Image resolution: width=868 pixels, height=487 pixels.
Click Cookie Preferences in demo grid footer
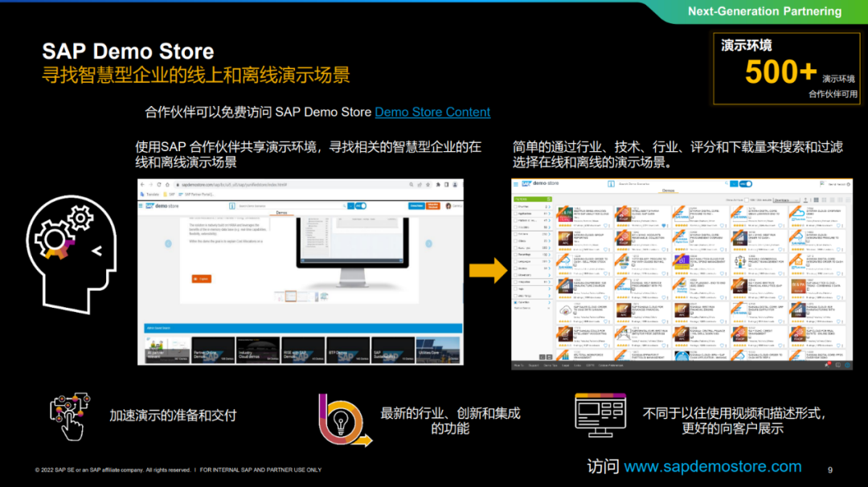pyautogui.click(x=611, y=365)
